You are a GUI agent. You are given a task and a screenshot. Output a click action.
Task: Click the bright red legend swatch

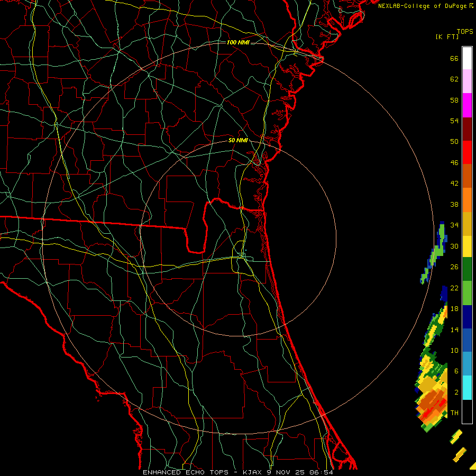[x=467, y=152]
